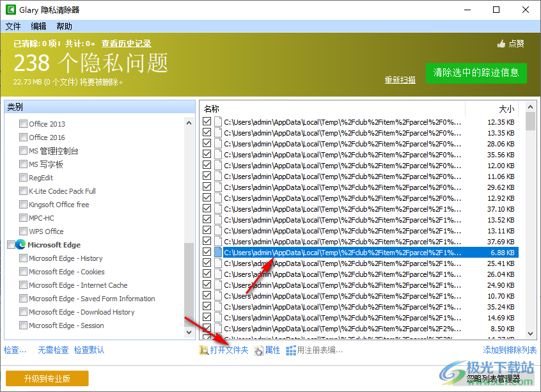Tick the WPS Office checkbox

click(x=23, y=231)
